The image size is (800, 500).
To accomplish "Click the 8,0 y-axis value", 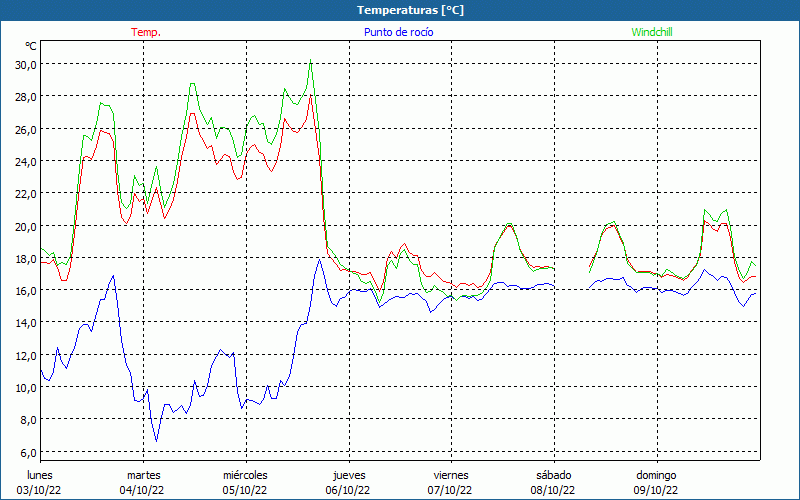I will [29, 420].
